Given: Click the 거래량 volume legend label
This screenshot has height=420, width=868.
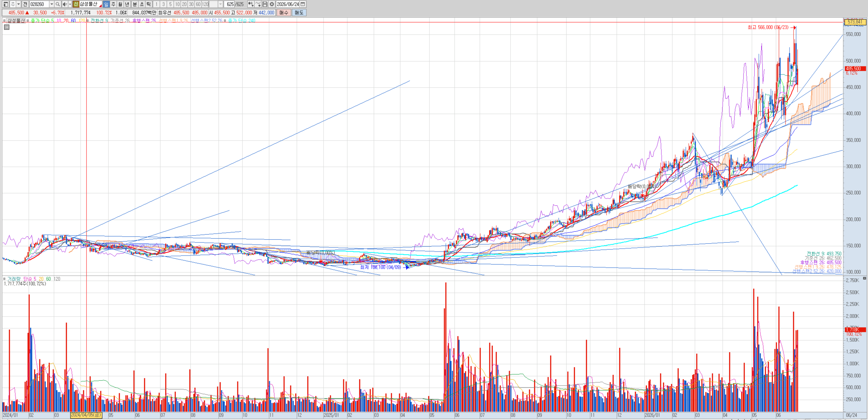Looking at the screenshot, I should pos(14,279).
